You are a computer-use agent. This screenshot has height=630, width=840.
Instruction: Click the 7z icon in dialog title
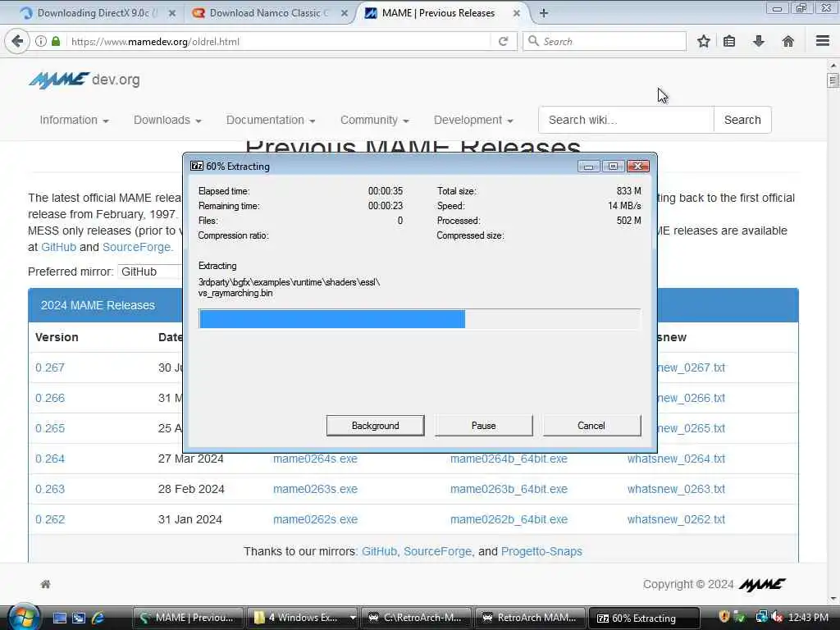point(197,166)
